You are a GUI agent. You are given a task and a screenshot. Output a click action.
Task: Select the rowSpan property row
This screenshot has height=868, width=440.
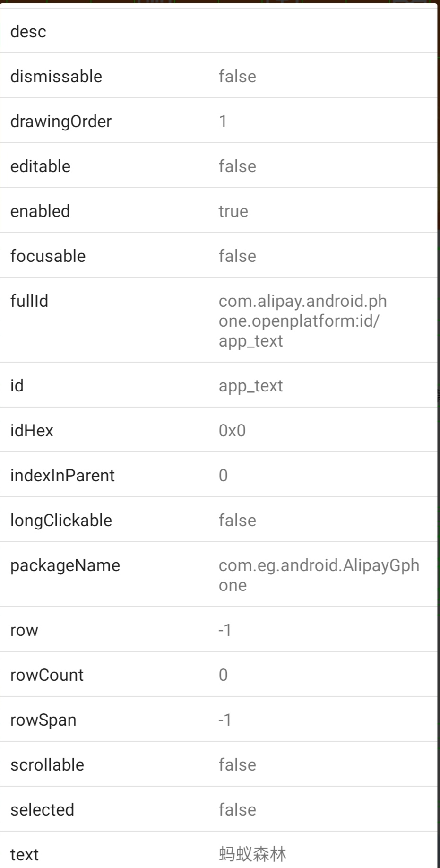point(218,720)
